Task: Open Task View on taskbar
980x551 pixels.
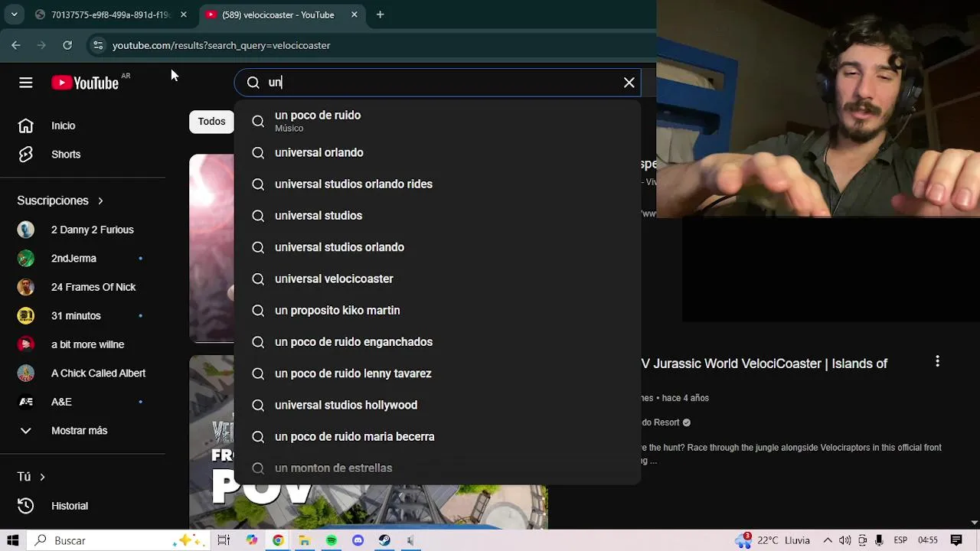Action: coord(224,540)
